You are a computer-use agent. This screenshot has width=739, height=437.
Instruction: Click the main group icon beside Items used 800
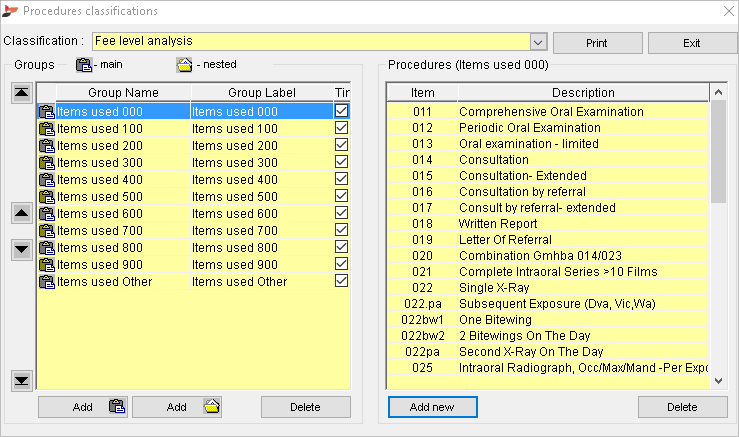[x=47, y=247]
